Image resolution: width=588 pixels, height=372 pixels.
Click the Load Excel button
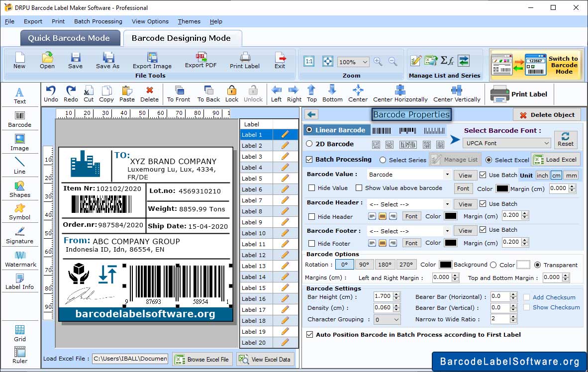click(556, 160)
